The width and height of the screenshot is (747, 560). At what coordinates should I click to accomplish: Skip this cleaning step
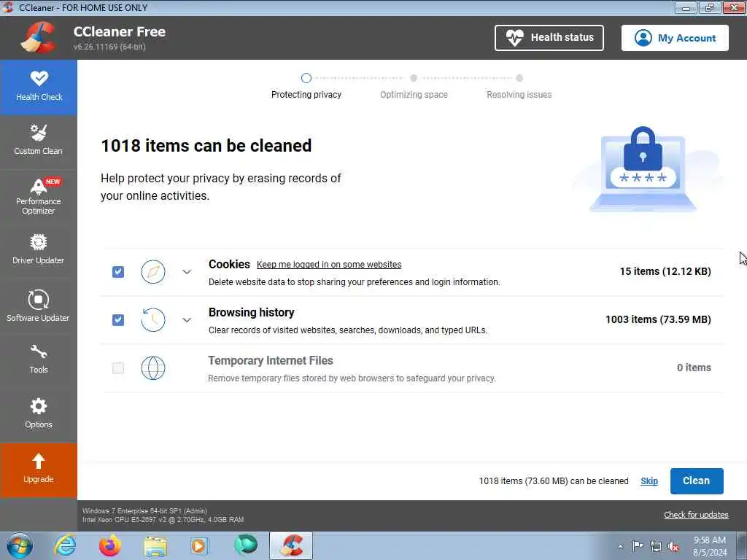click(x=649, y=481)
